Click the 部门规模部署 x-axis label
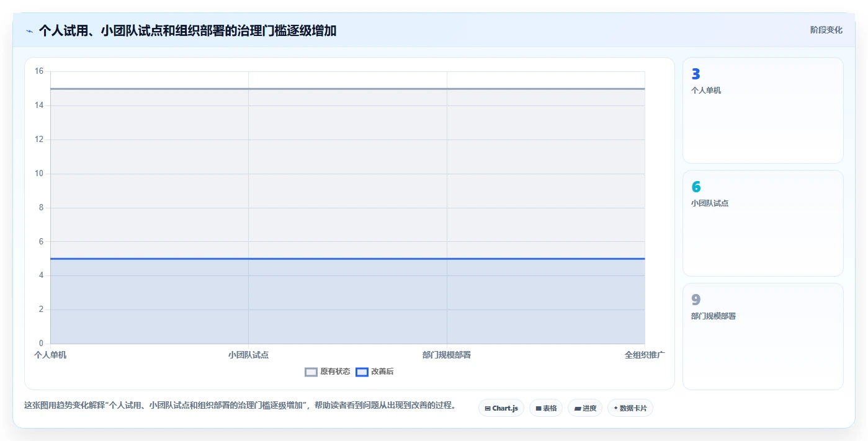The width and height of the screenshot is (868, 441). coord(447,355)
